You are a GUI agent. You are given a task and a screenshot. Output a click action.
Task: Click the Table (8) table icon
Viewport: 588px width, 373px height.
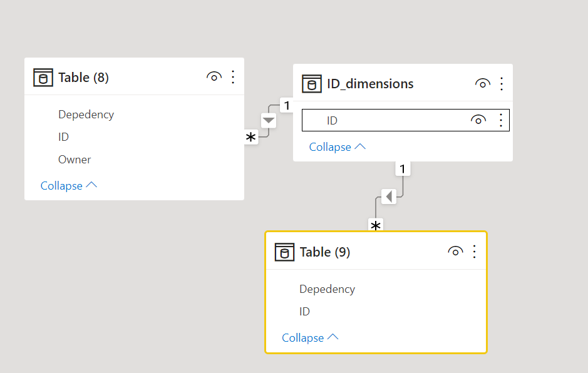point(43,78)
